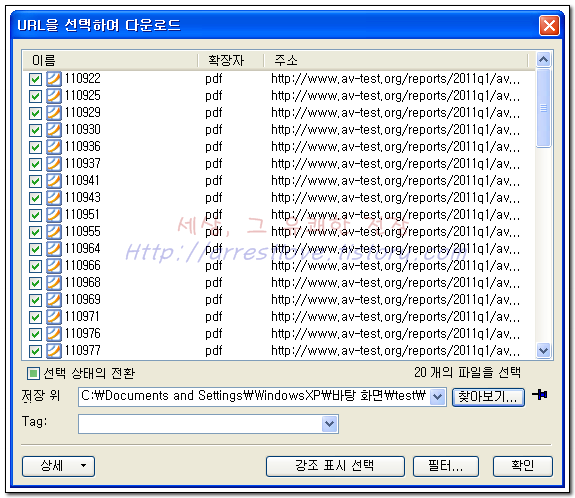Image resolution: width=575 pixels, height=498 pixels.
Task: Select the file name 110971
Action: coord(82,316)
